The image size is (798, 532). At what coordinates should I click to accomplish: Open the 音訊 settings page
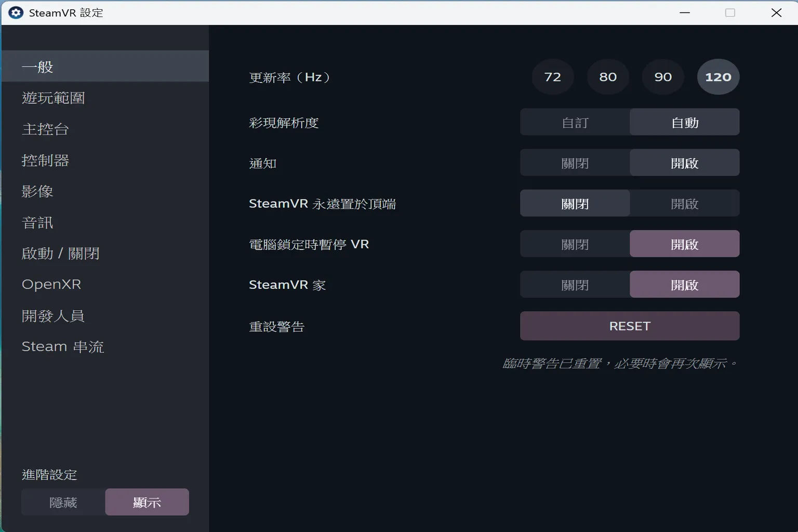37,222
